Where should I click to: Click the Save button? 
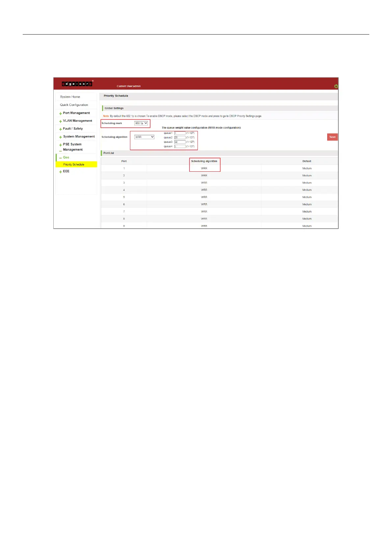coord(332,137)
